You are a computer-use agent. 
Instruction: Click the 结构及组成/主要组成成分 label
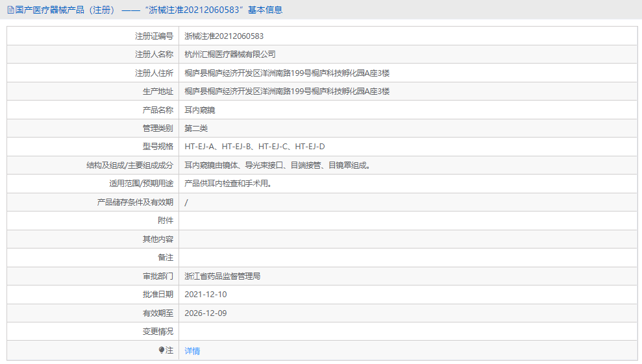[x=130, y=165]
